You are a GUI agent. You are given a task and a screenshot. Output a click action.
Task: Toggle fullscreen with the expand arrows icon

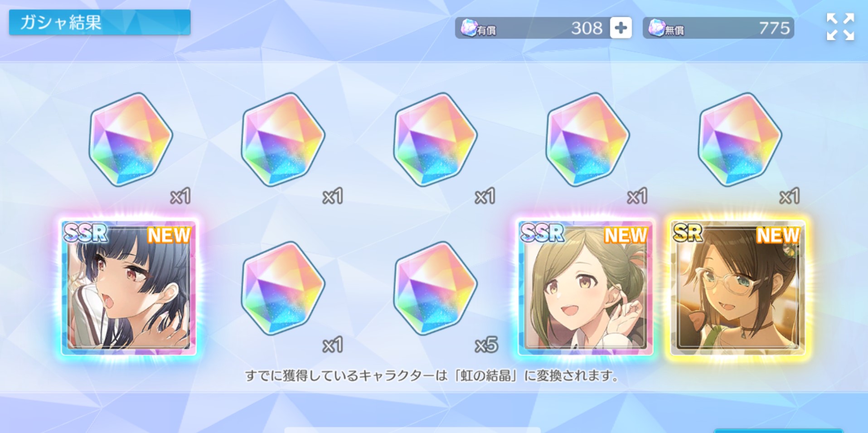(x=840, y=27)
